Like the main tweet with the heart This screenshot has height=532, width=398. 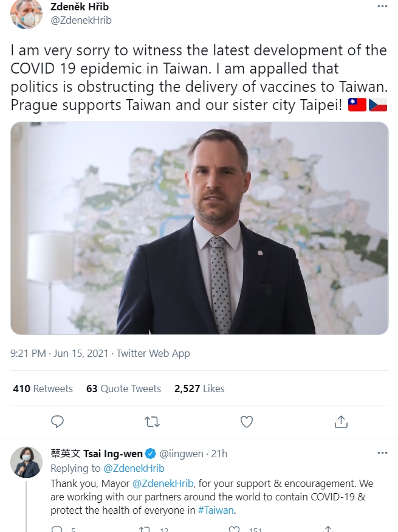247,422
